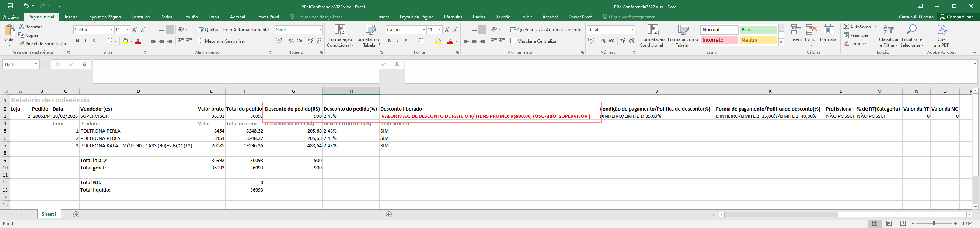Select Normal view button in status bar
Viewport: 980px width, 228px height.
click(875, 224)
